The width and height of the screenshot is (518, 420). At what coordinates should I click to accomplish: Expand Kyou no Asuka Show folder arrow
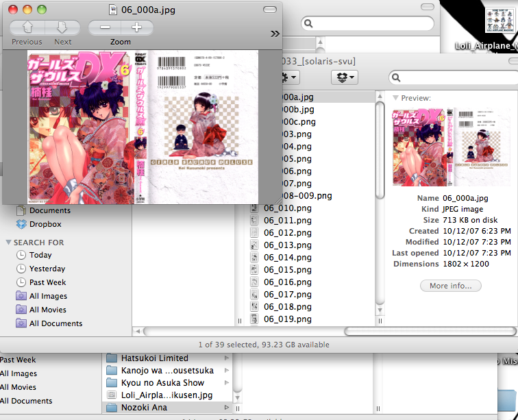click(227, 383)
